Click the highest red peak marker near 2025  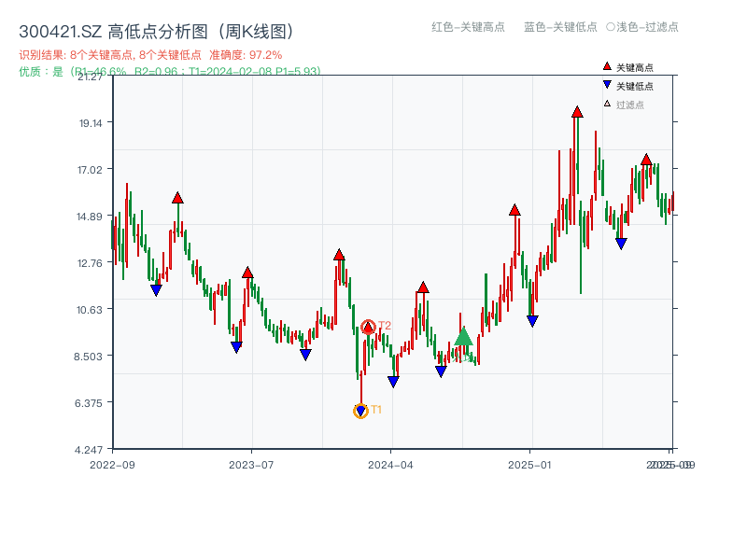point(575,110)
